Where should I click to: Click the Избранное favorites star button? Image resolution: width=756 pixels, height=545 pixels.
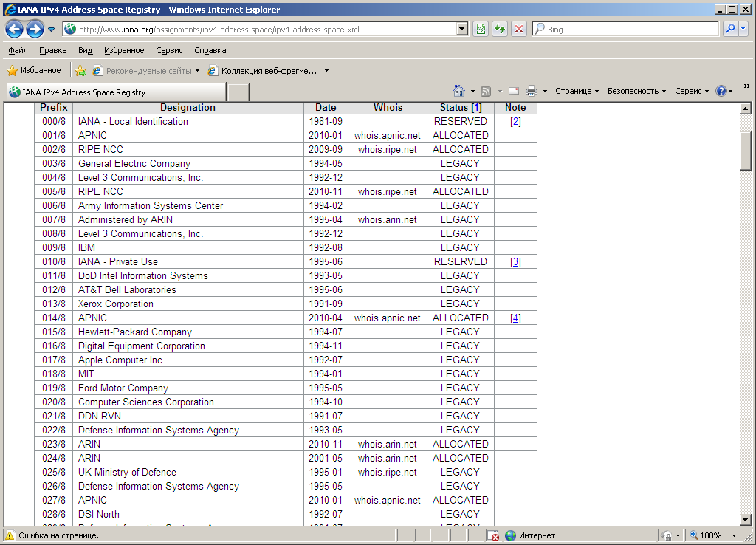(x=34, y=70)
